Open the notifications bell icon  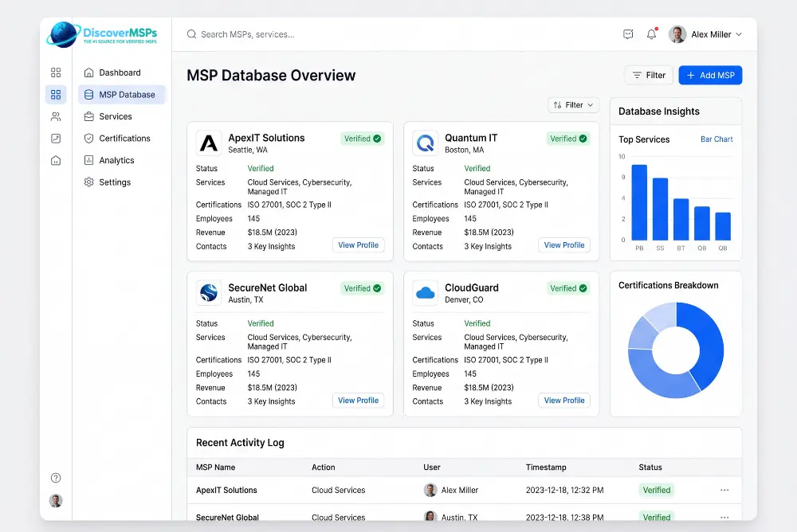(x=651, y=34)
